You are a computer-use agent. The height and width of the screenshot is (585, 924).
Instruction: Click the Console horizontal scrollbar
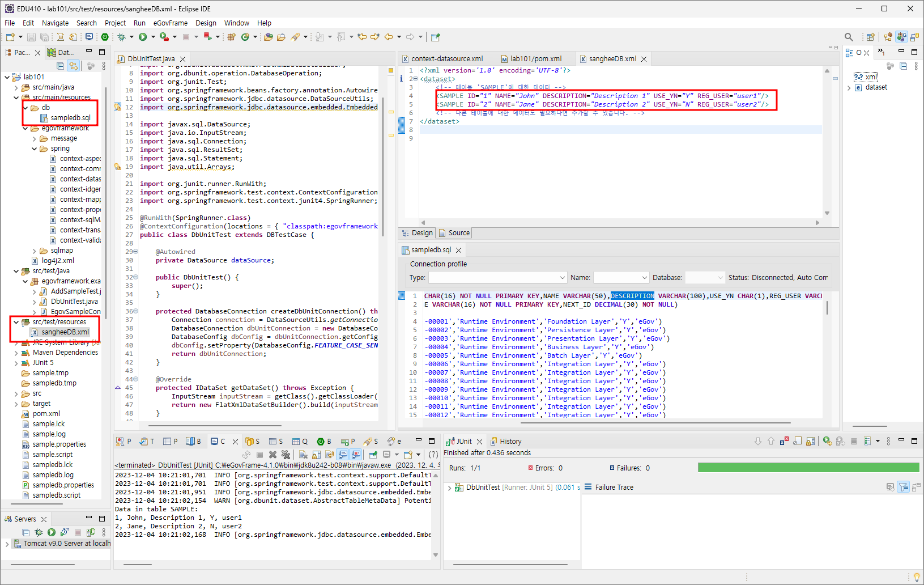138,564
